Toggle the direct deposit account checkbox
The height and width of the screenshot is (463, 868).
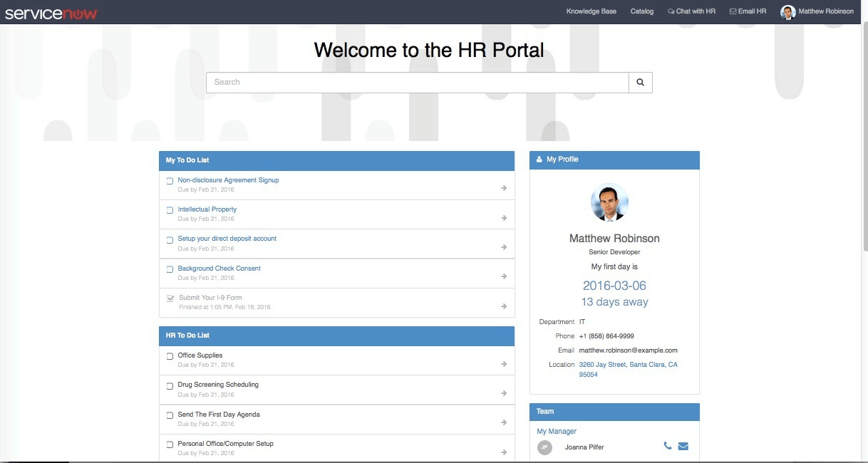[170, 240]
